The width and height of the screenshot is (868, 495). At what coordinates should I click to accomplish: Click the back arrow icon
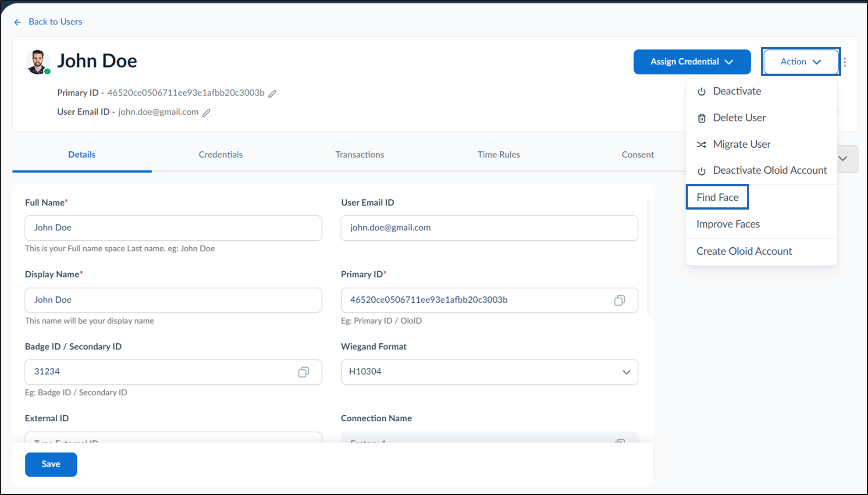coord(18,22)
